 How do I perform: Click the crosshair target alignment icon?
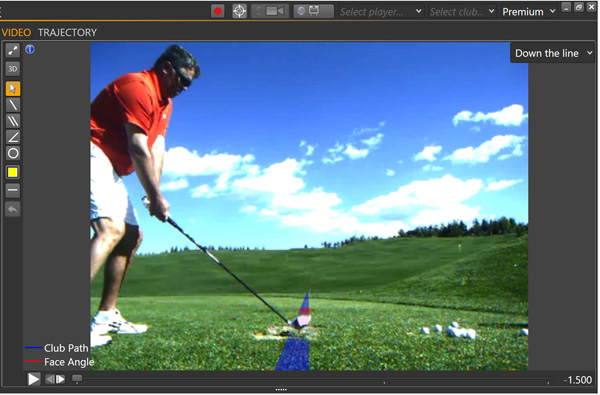pyautogui.click(x=240, y=11)
